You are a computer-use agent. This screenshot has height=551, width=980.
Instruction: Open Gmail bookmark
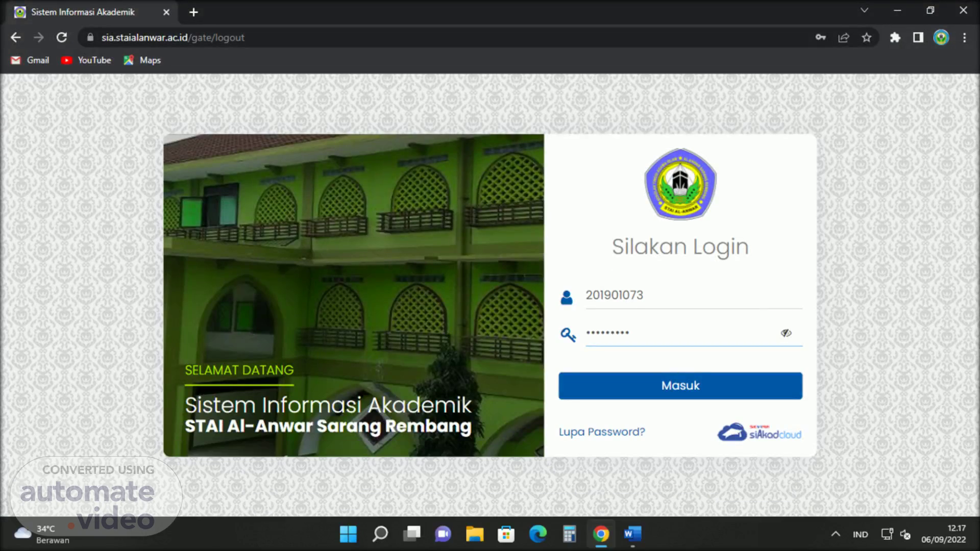point(30,60)
